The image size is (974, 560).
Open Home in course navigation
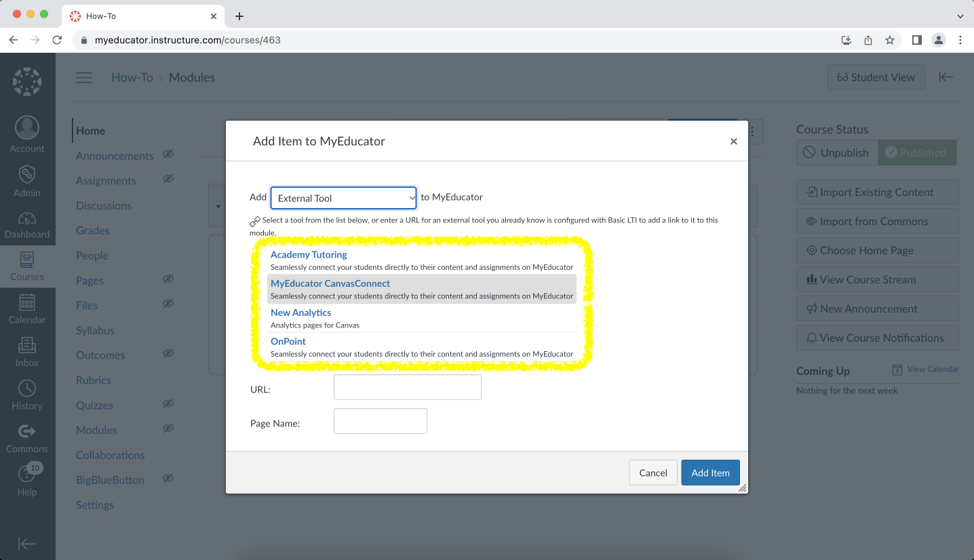90,131
